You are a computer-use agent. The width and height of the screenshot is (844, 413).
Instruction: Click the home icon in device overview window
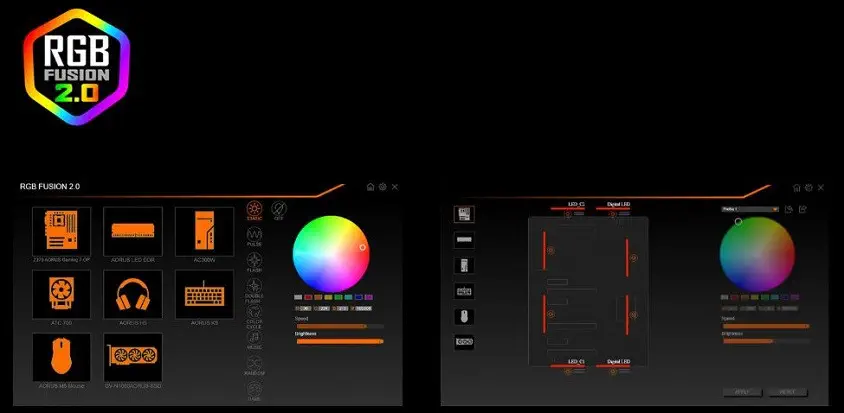point(370,187)
